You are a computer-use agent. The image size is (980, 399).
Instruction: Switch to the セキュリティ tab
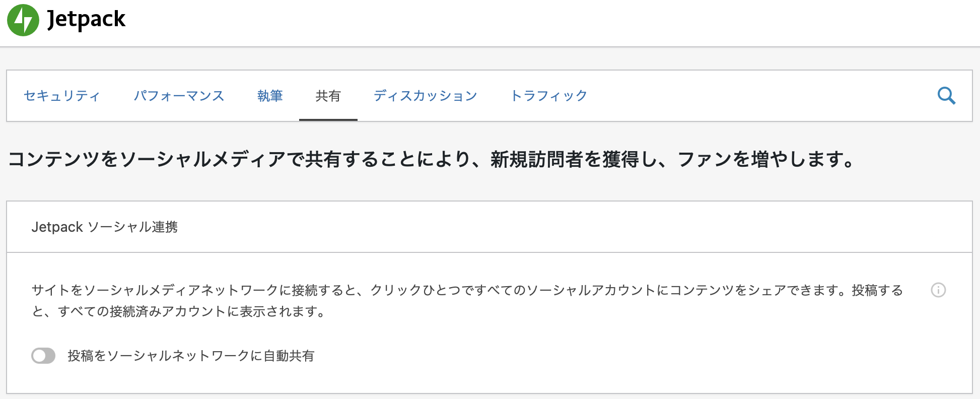[62, 96]
